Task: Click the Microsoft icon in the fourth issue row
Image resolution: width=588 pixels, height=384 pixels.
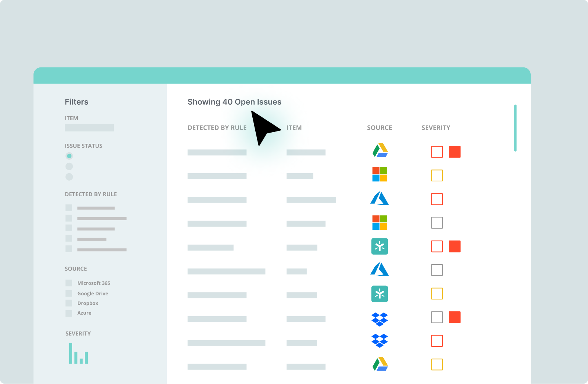Action: [x=380, y=223]
